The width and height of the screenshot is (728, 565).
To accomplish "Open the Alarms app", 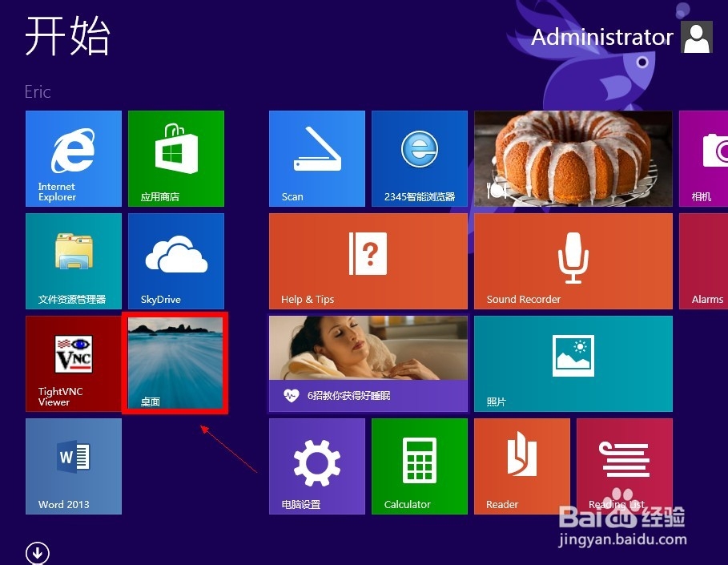I will tap(705, 260).
